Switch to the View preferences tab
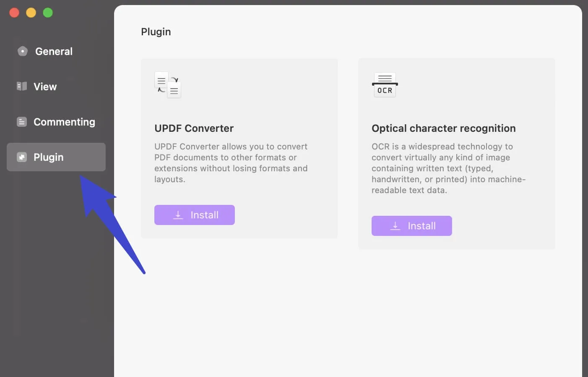Viewport: 588px width, 377px height. (56, 86)
